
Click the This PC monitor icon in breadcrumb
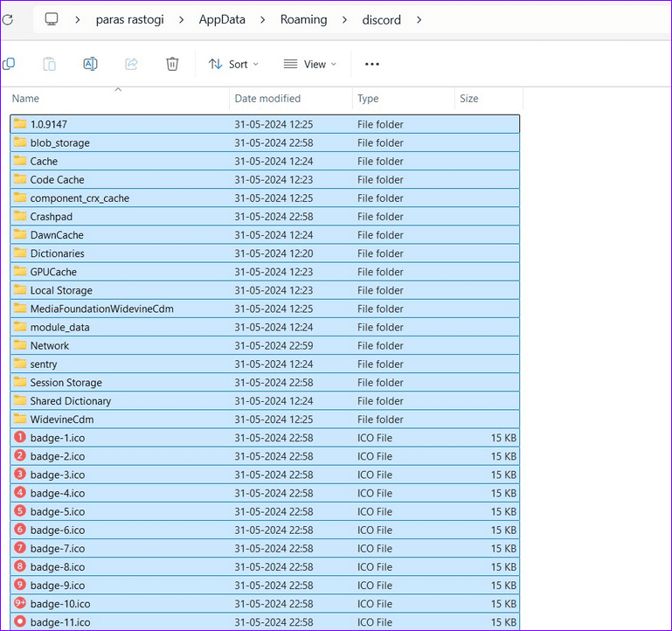[x=52, y=19]
